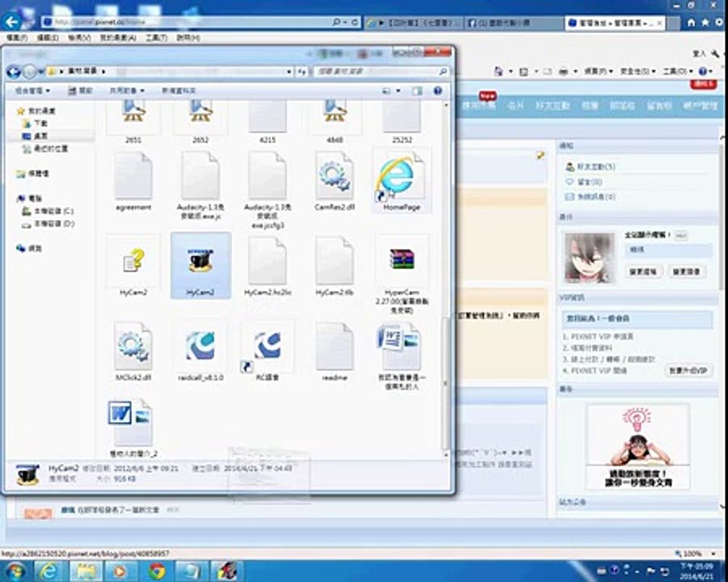The image size is (728, 582).
Task: Open the recent pages dropdown next to forward button
Action: point(41,71)
